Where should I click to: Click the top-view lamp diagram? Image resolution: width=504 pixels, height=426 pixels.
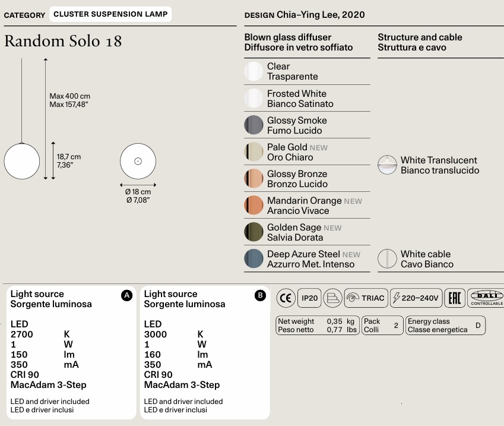tap(138, 161)
